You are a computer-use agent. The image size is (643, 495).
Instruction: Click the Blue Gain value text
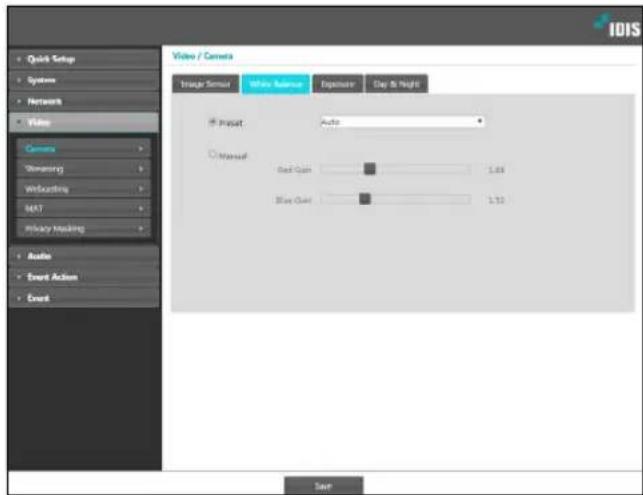tap(496, 200)
